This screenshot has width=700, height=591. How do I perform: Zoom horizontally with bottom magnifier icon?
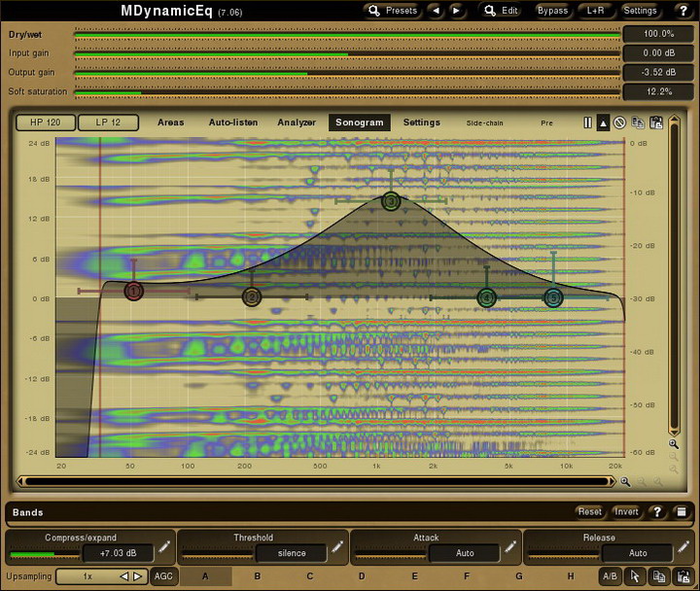point(625,481)
